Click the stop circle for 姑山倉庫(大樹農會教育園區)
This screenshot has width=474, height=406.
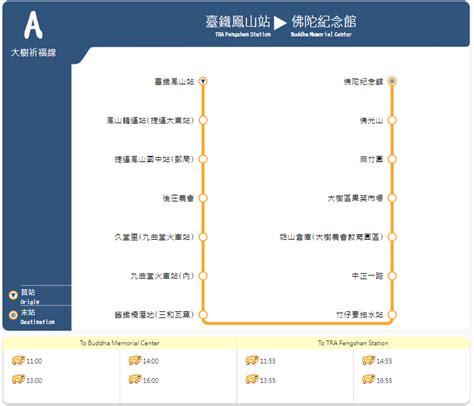392,237
